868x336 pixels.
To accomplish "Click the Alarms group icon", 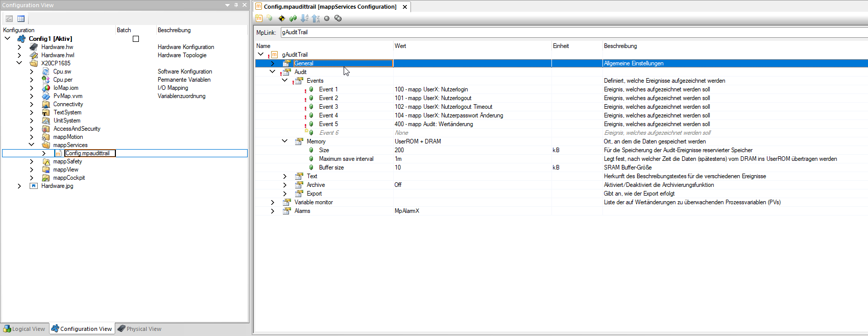I will [x=287, y=211].
